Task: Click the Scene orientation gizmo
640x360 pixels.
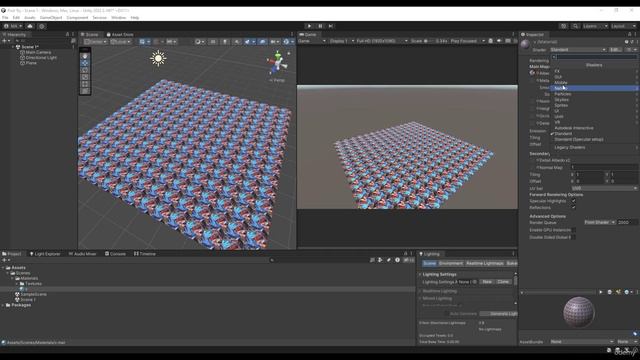Action: coord(278,63)
